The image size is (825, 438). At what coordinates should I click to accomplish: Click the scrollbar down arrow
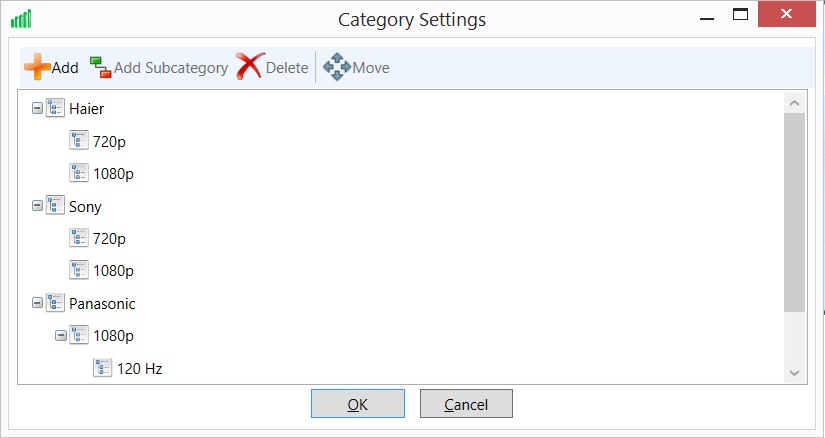795,372
